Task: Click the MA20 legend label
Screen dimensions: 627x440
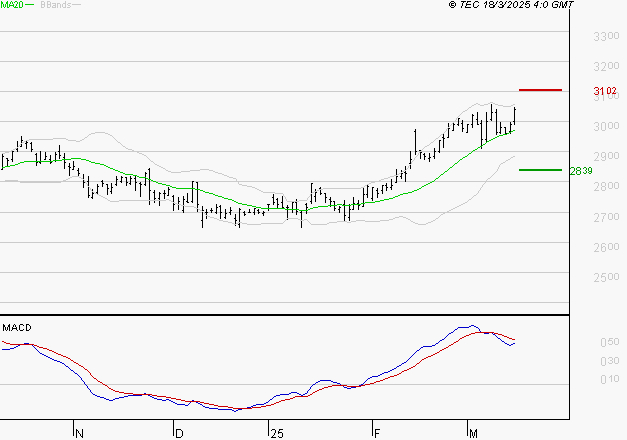Action: pyautogui.click(x=12, y=5)
